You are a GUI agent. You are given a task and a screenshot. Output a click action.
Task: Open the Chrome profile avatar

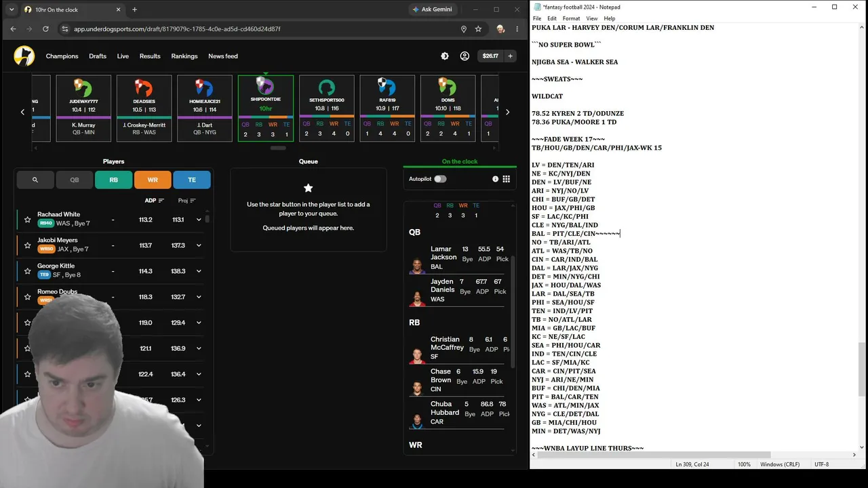(x=500, y=29)
